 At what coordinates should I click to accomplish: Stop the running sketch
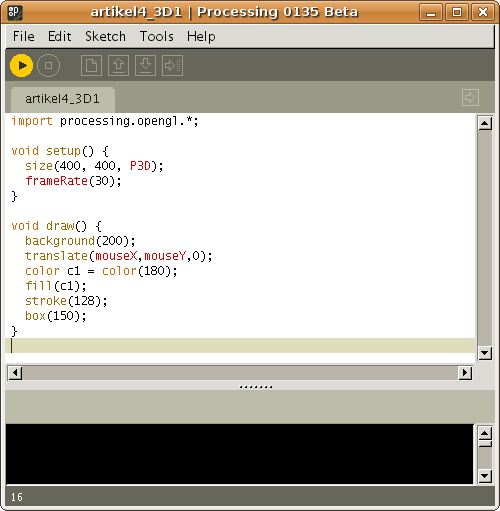48,66
